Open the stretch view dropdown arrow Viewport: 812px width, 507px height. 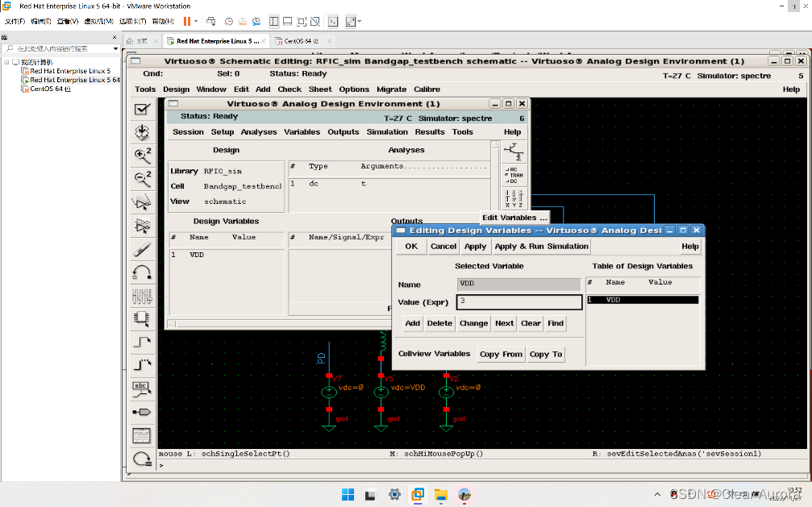tap(360, 21)
